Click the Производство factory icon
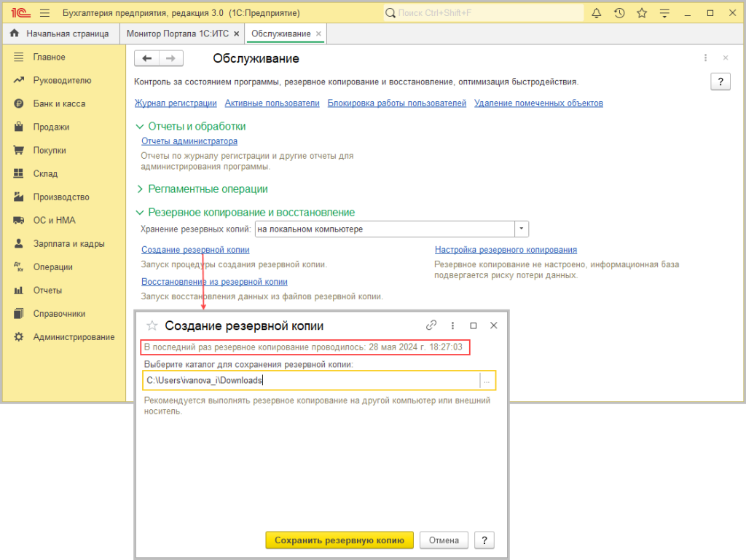746x560 pixels. [18, 197]
